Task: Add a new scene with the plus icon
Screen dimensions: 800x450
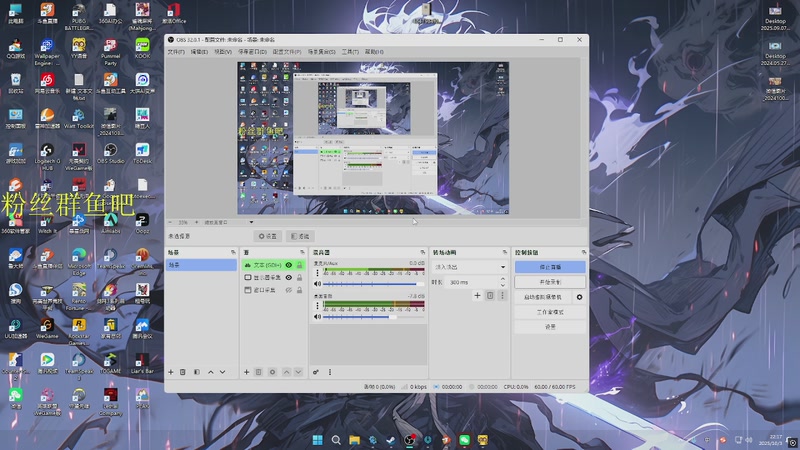Action: click(x=171, y=372)
